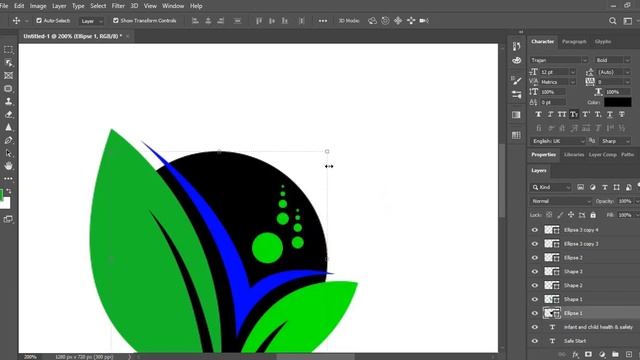This screenshot has width=640, height=360.
Task: Open the Filter menu
Action: 118,6
